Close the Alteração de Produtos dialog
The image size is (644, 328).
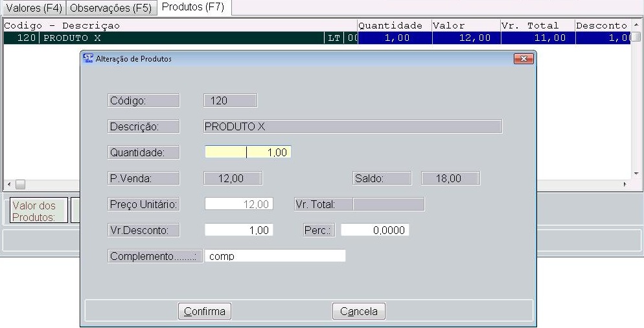click(x=523, y=59)
